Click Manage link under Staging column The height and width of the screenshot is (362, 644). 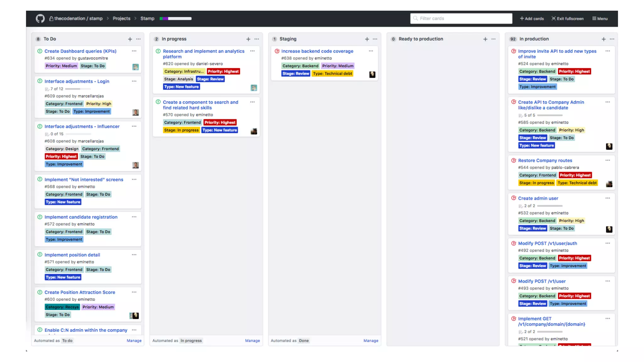click(371, 341)
